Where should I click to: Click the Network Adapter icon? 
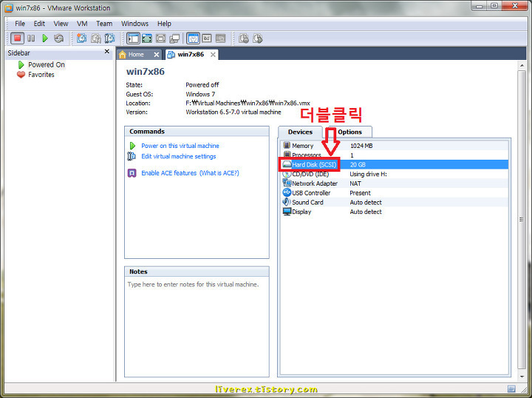(287, 183)
